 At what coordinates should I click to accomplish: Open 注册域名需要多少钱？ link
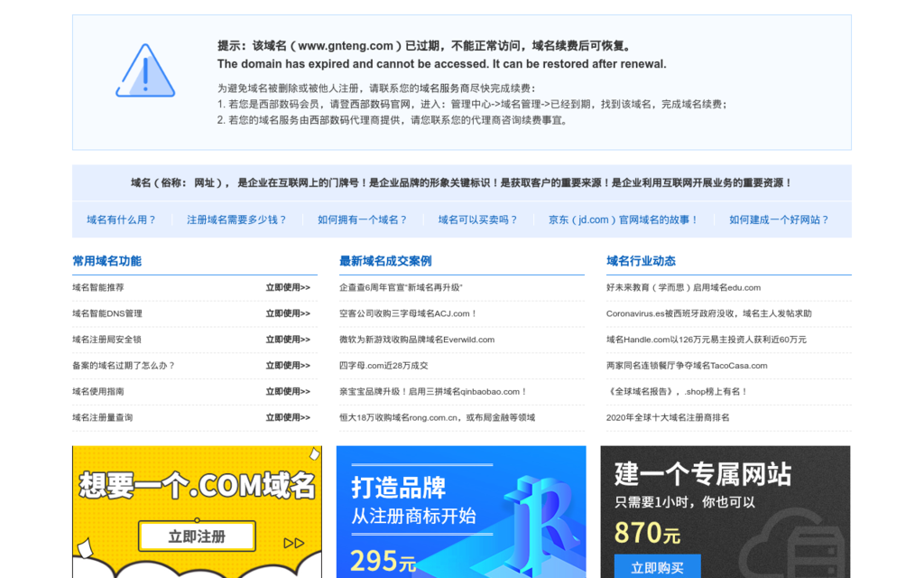pos(236,219)
